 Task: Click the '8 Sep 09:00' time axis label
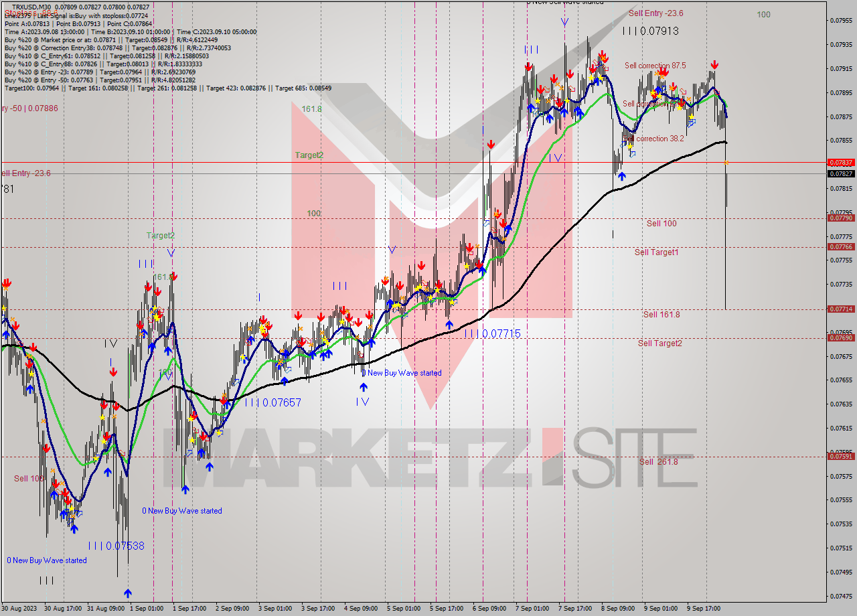pyautogui.click(x=618, y=609)
